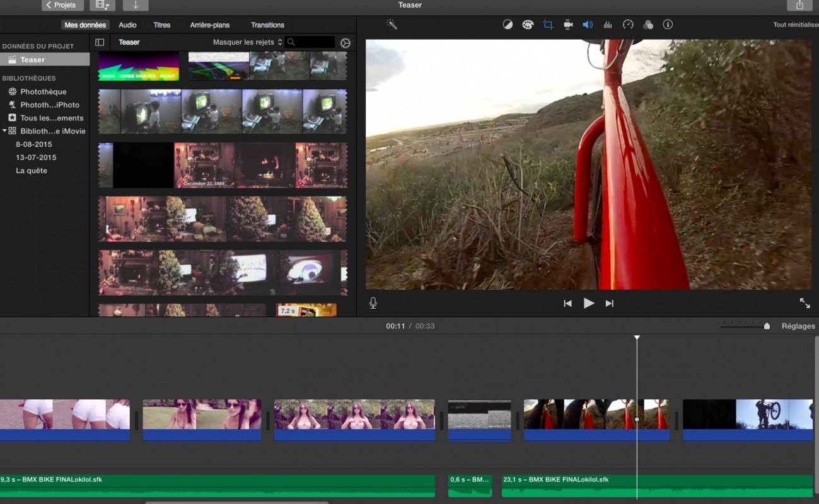Click the voiceover microphone icon
819x504 pixels.
click(x=373, y=303)
